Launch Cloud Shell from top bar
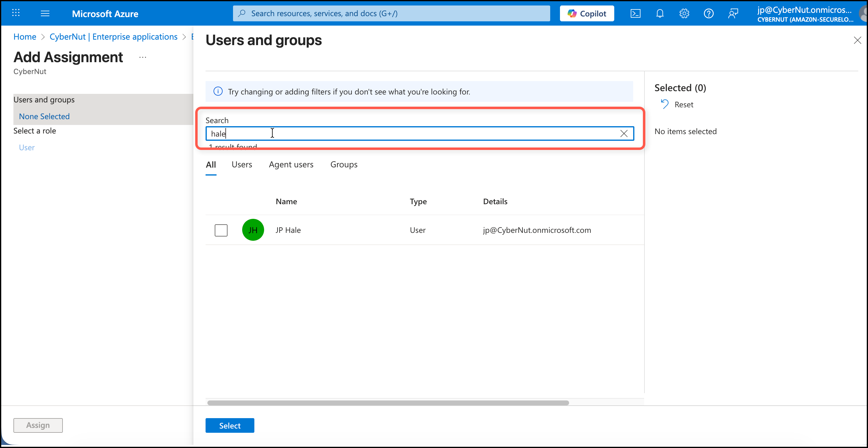 click(635, 13)
